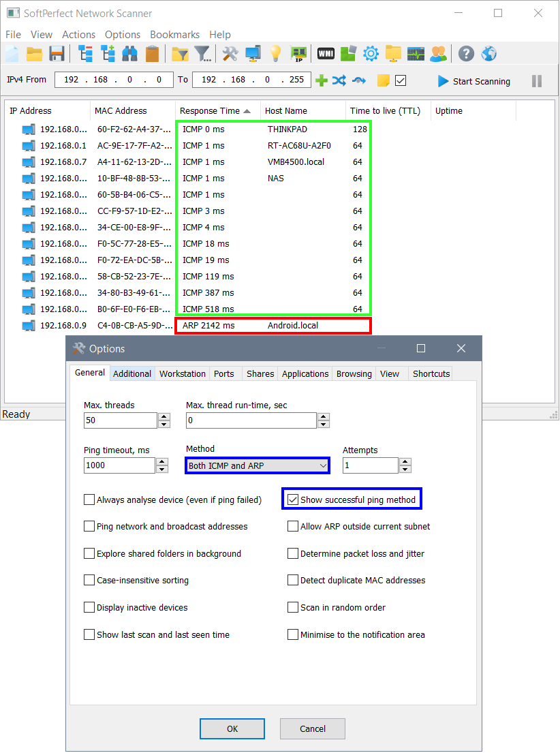
Task: Click Start Scanning
Action: (474, 81)
